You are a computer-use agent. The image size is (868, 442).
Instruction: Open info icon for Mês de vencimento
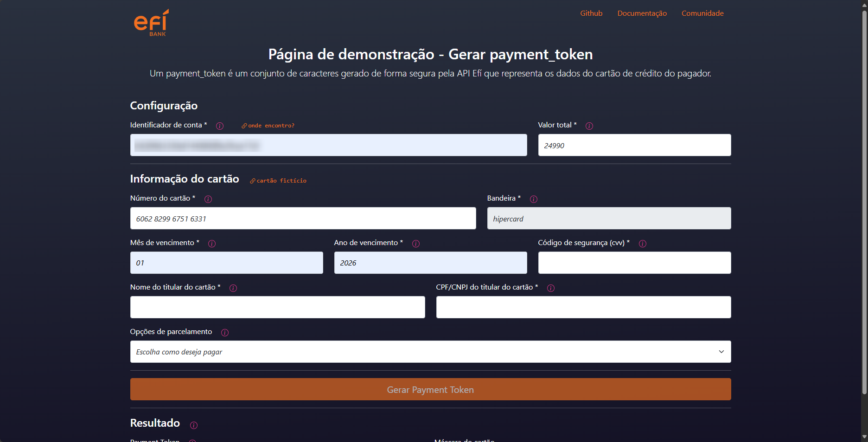tap(212, 244)
